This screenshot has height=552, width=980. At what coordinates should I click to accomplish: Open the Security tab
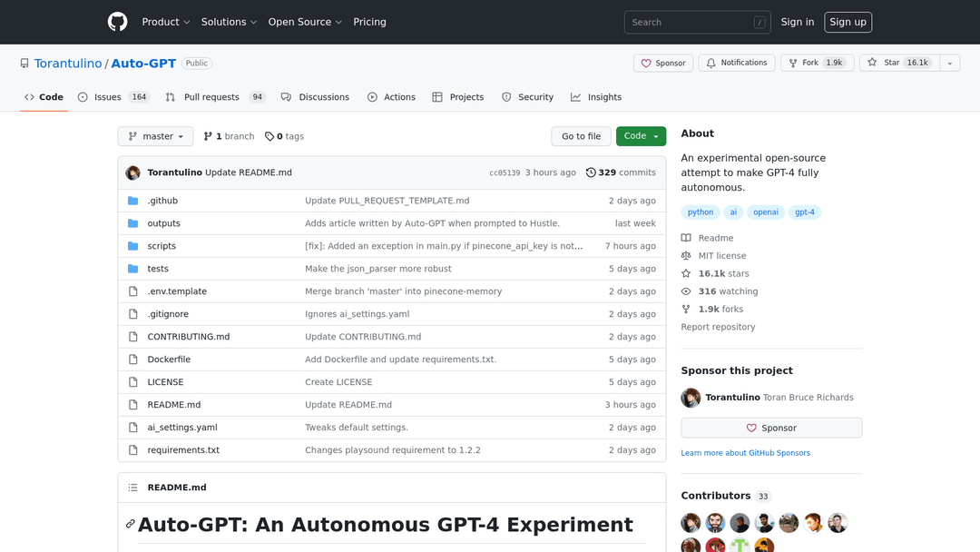pyautogui.click(x=527, y=97)
